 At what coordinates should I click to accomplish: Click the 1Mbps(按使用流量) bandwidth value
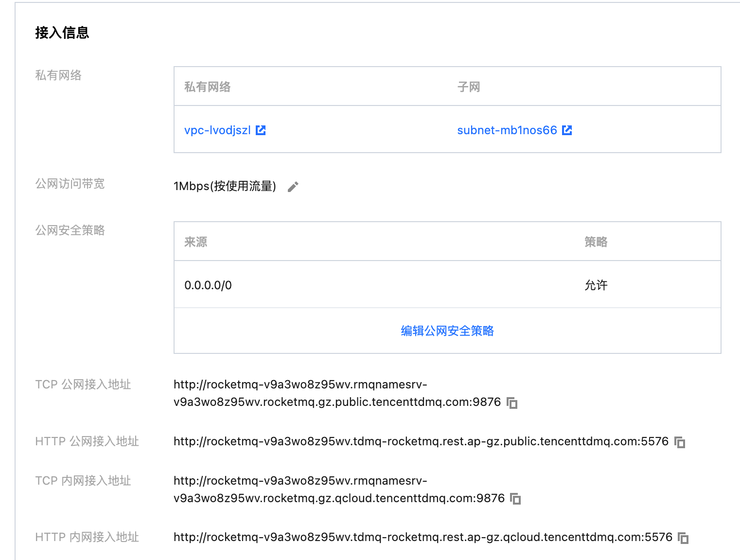click(x=225, y=186)
